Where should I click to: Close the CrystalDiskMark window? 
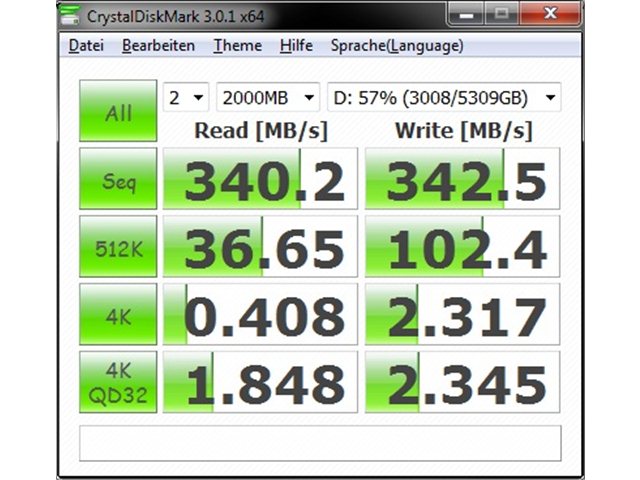click(x=550, y=14)
